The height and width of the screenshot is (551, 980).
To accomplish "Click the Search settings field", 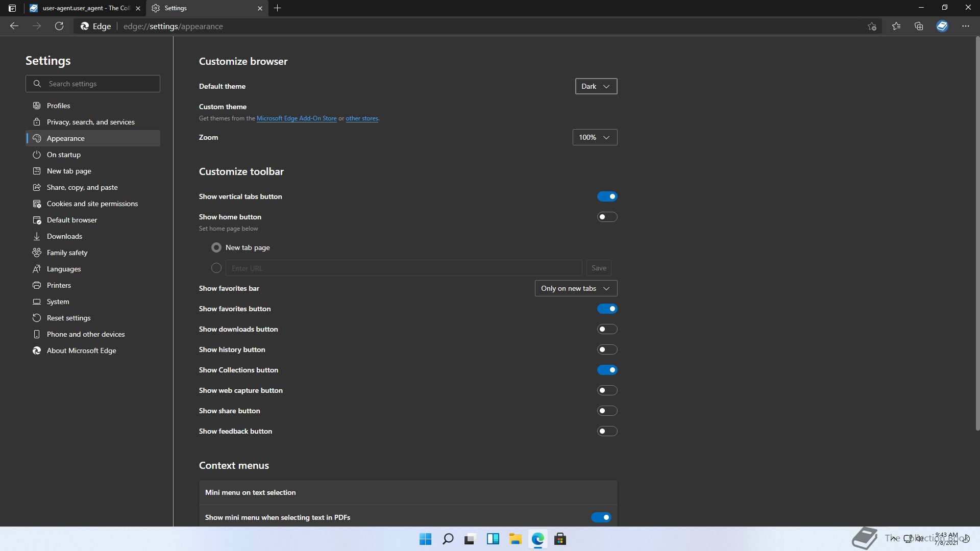I will click(x=93, y=84).
